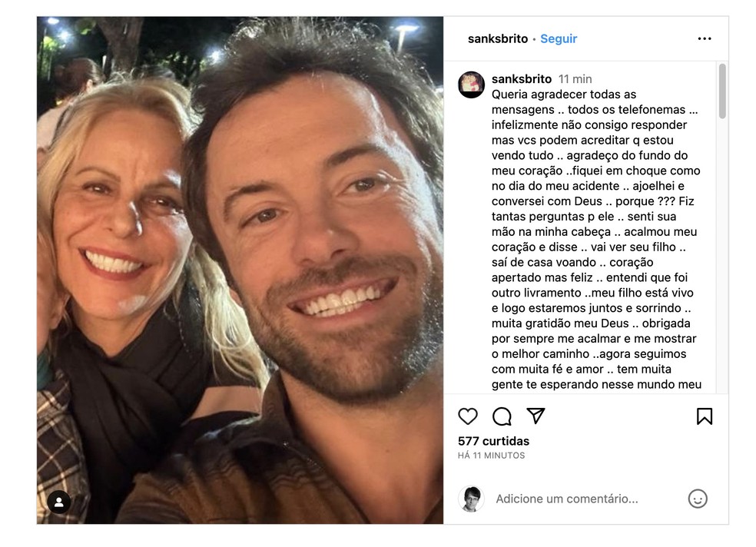Screen dimensions: 756x547
Task: Like the post with the heart icon
Action: coord(467,415)
